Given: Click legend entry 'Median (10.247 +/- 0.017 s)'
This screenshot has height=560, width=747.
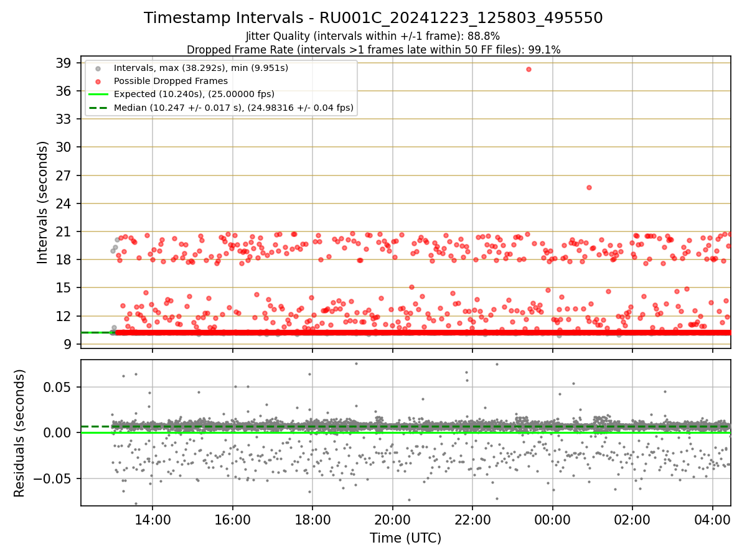Looking at the screenshot, I should pos(233,108).
